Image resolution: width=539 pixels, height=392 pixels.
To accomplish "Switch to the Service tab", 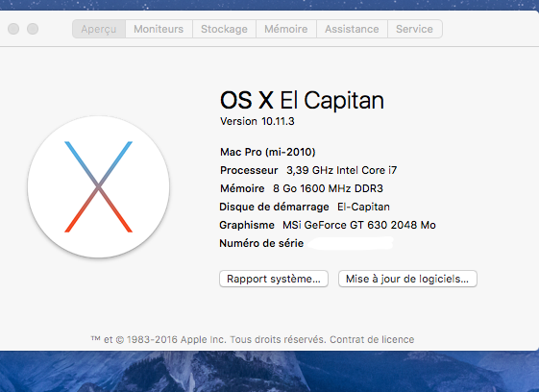I will click(x=414, y=29).
